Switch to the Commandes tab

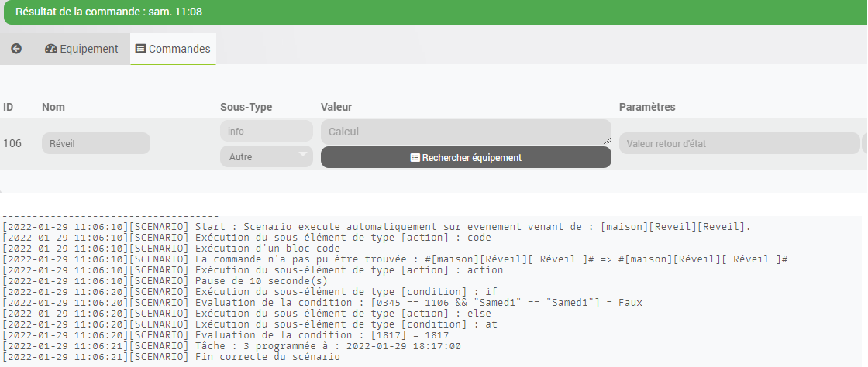pos(174,49)
